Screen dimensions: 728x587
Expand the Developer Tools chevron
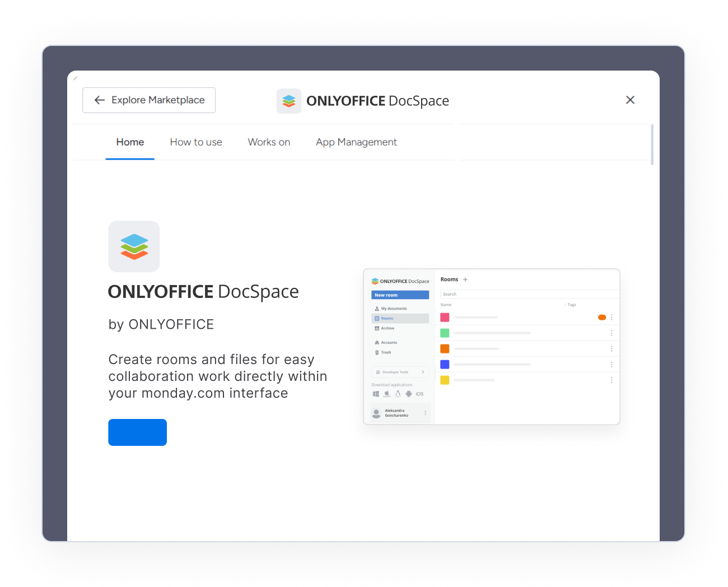tap(423, 372)
